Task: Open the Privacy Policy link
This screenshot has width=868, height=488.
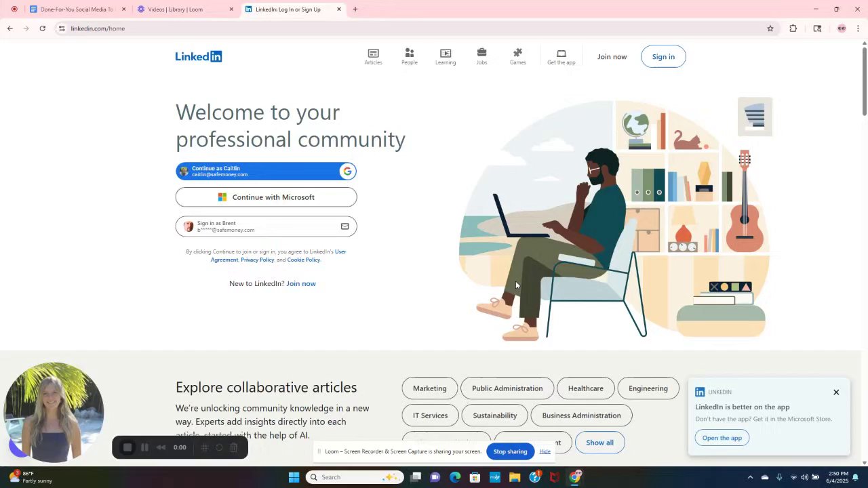Action: (257, 260)
